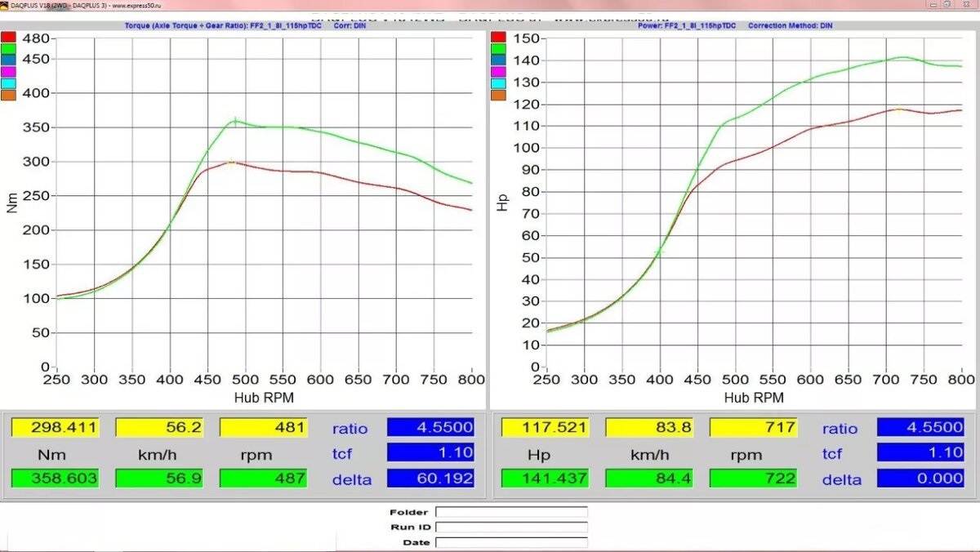The width and height of the screenshot is (980, 552).
Task: Click the yellow 298.411 Nm readout
Action: (55, 427)
